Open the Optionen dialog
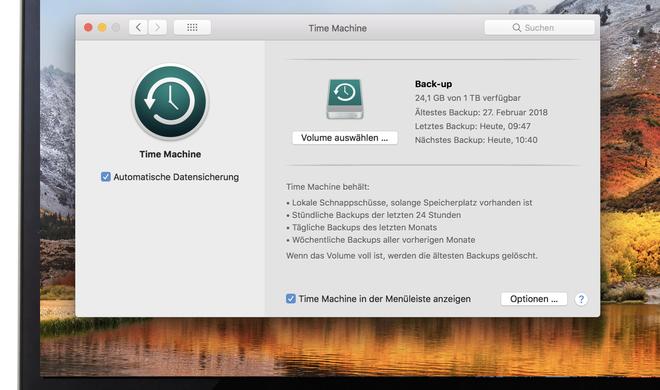Screen dimensions: 660x390 click(534, 299)
